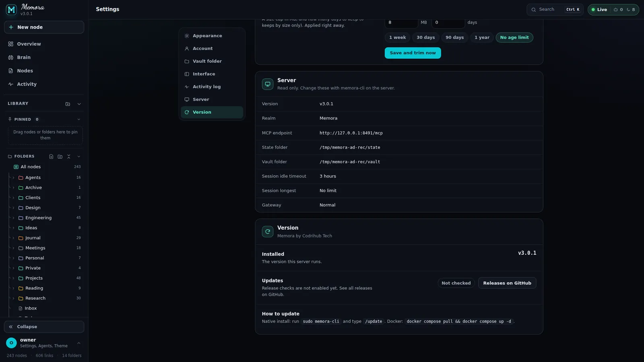Click the Appearance sun icon

pyautogui.click(x=187, y=36)
